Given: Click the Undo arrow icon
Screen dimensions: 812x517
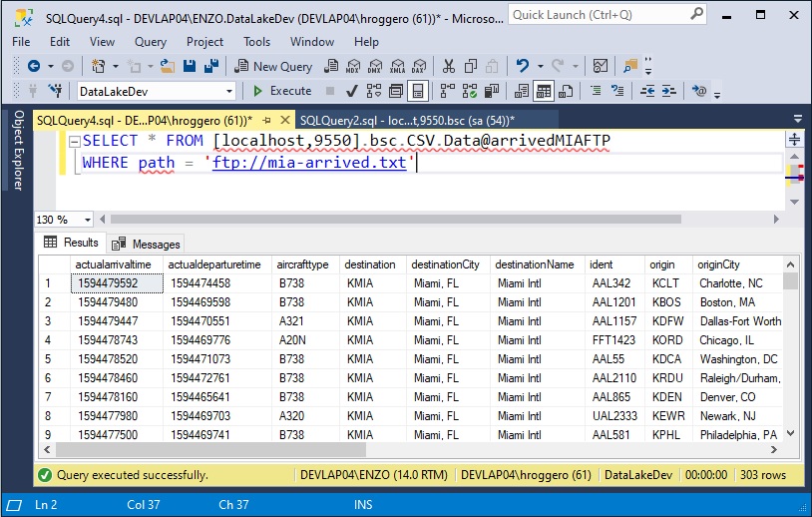Looking at the screenshot, I should click(523, 66).
